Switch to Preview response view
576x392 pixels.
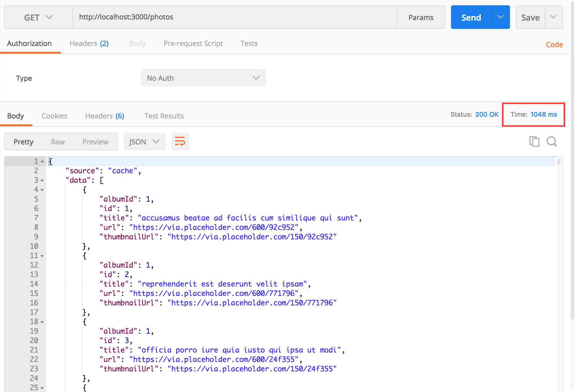(x=95, y=141)
